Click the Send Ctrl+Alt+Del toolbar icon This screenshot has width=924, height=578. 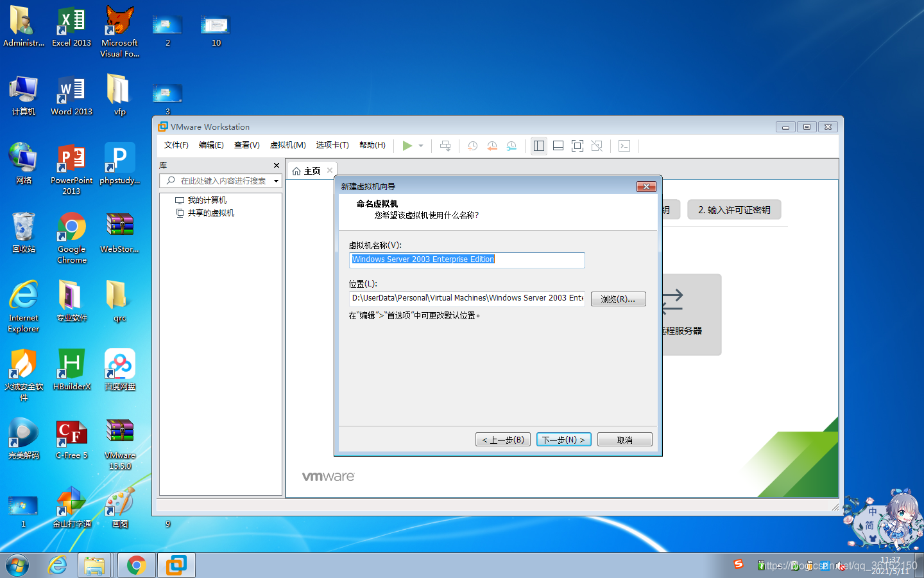[x=445, y=146]
